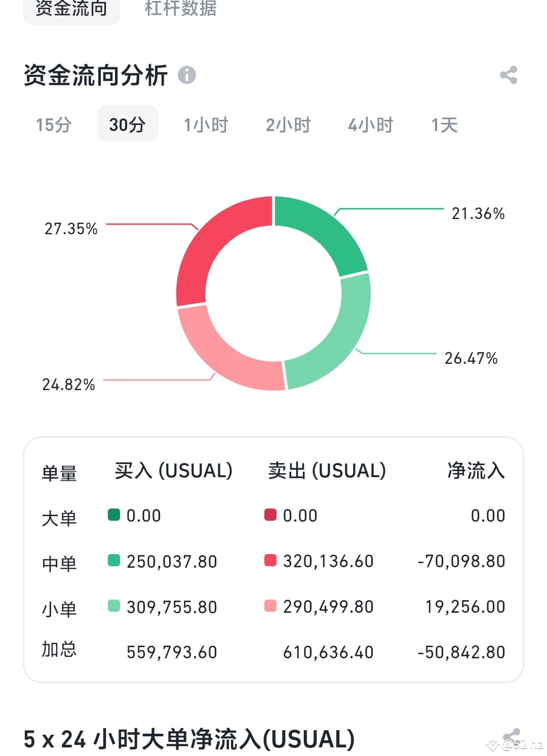
Task: Click the 27.35% pie label
Action: point(71,229)
